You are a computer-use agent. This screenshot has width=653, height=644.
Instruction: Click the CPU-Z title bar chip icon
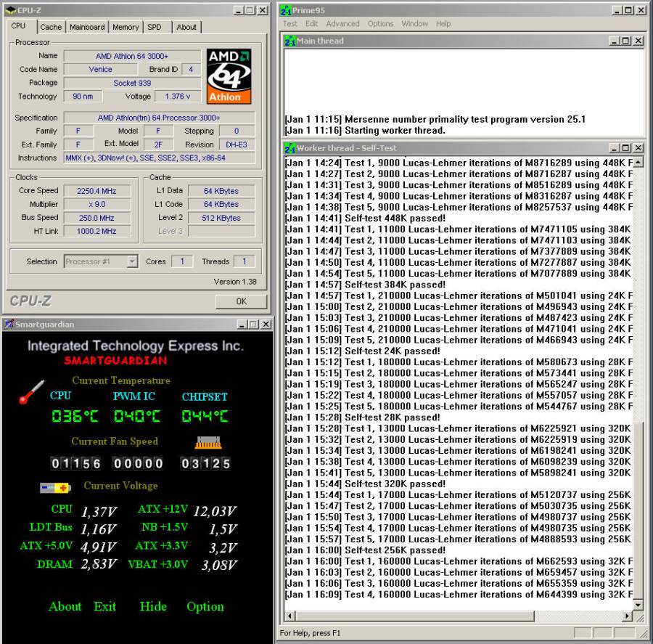pyautogui.click(x=10, y=10)
